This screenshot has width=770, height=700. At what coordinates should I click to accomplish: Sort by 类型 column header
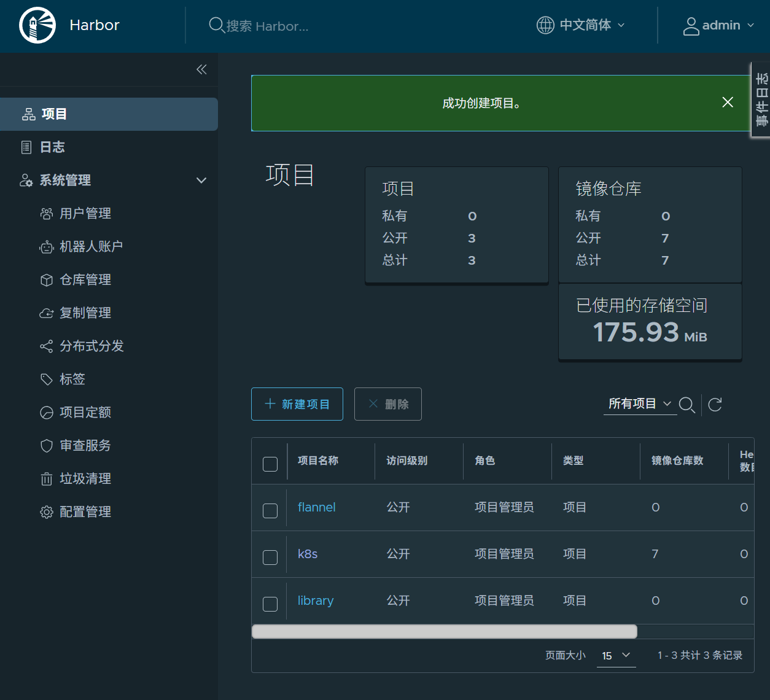click(x=574, y=461)
